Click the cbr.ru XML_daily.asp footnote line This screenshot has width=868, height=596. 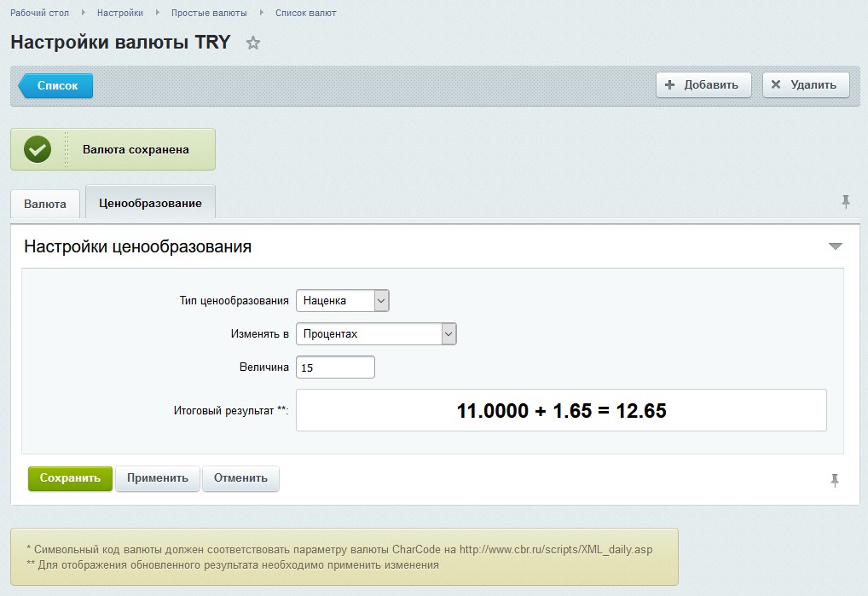click(339, 549)
